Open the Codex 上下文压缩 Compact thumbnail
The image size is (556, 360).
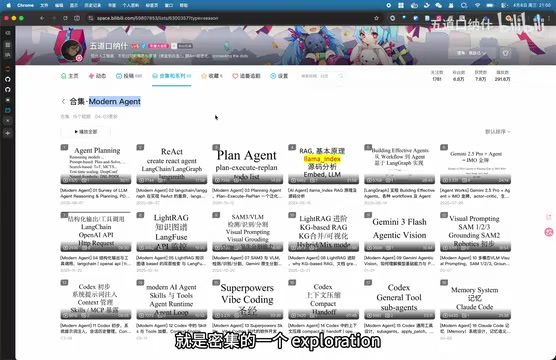[x=323, y=299]
